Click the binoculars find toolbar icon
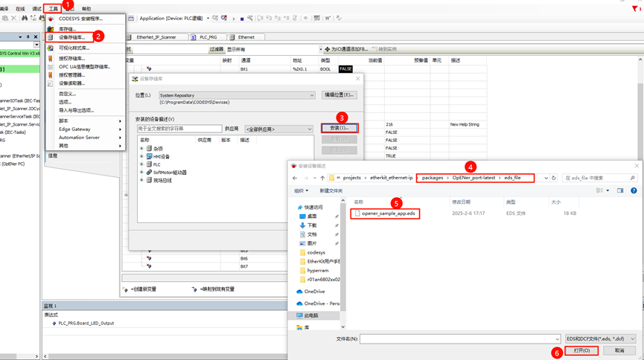The image size is (644, 360). click(x=25, y=18)
